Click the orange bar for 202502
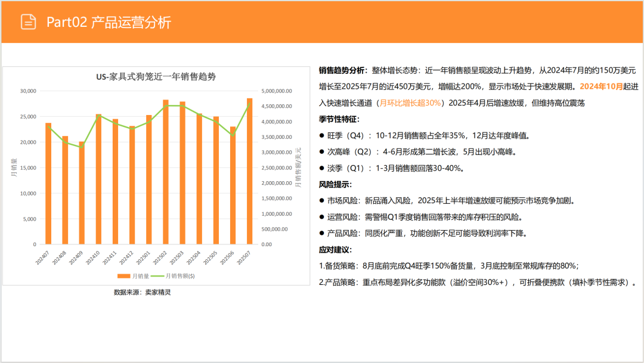This screenshot has width=644, height=363. pos(166,172)
